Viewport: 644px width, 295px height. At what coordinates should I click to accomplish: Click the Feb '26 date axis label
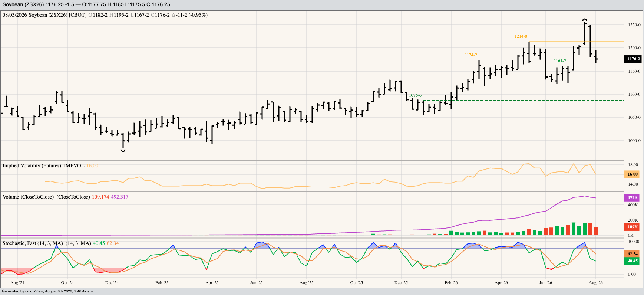(451, 283)
